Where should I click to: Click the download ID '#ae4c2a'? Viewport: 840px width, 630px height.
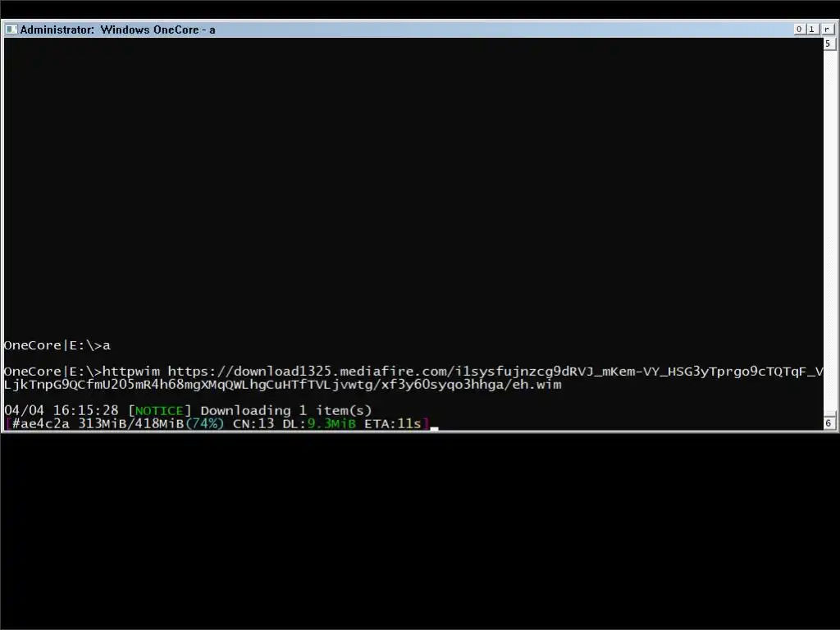[41, 424]
